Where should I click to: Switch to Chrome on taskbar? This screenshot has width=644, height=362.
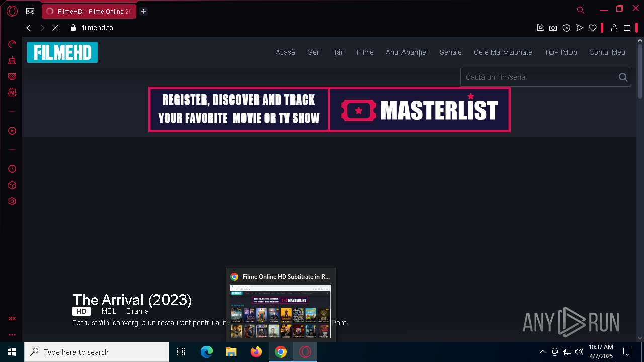click(281, 352)
